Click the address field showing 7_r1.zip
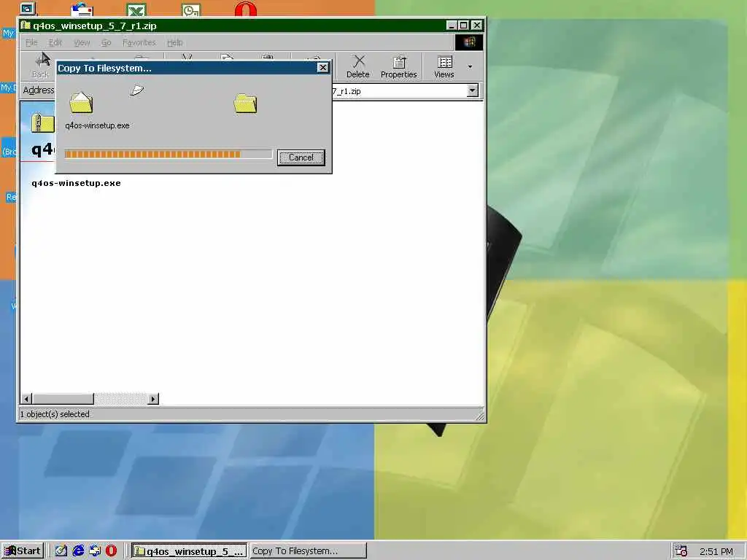The width and height of the screenshot is (747, 560). (x=399, y=91)
